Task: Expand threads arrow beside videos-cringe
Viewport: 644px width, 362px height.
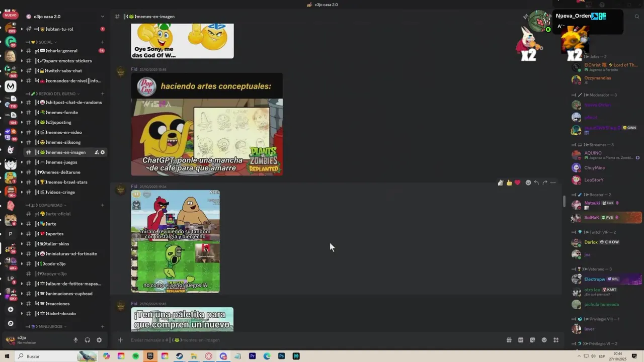Action: point(22,192)
